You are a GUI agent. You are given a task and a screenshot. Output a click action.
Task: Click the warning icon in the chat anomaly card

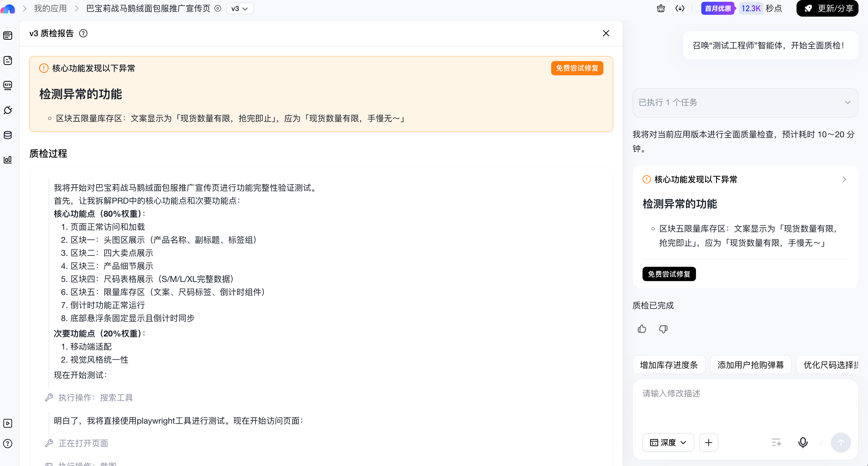pos(647,179)
